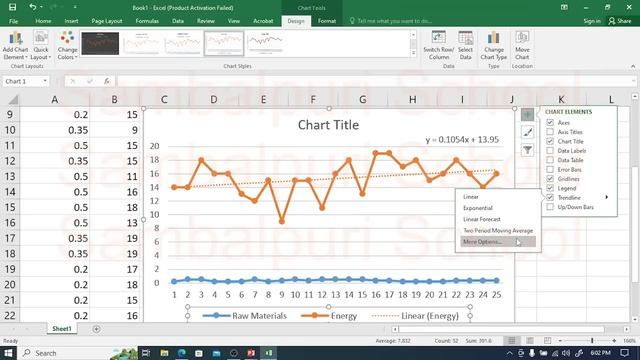Open the File tab
The image size is (640, 360).
tap(13, 21)
